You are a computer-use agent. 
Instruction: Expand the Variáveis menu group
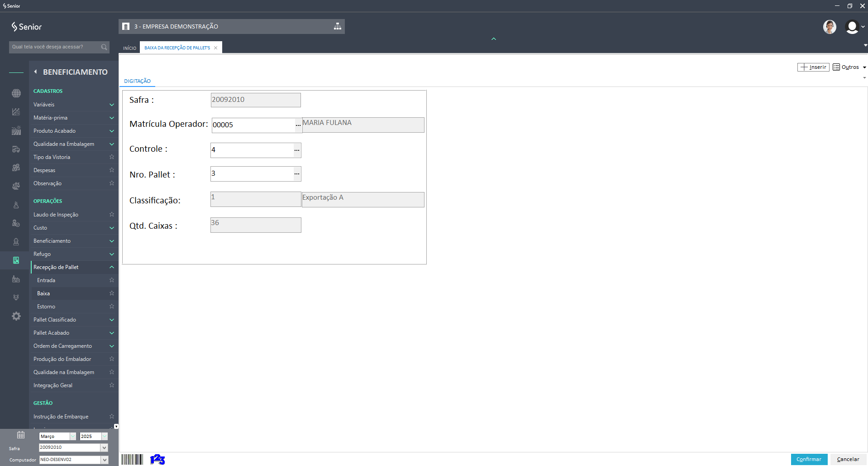click(112, 105)
